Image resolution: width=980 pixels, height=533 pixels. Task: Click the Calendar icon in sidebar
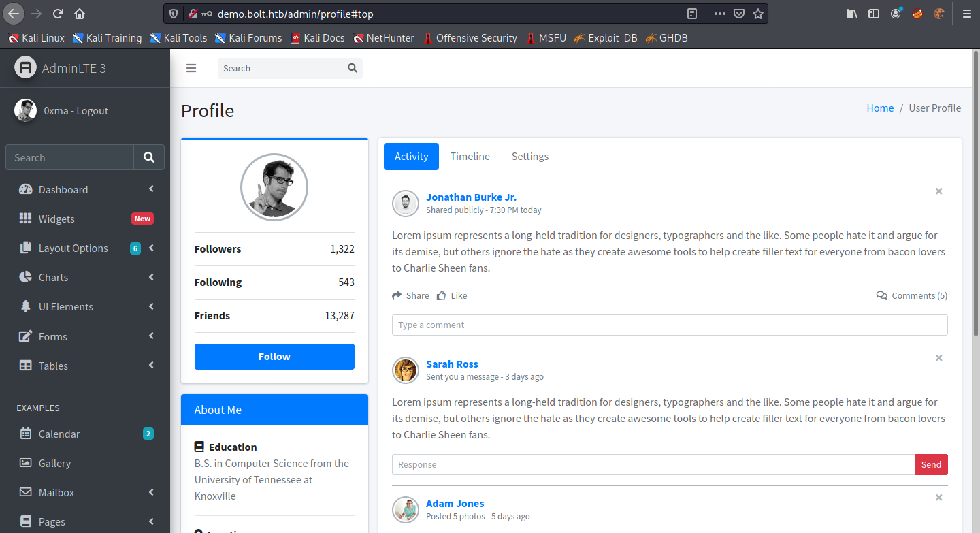26,433
